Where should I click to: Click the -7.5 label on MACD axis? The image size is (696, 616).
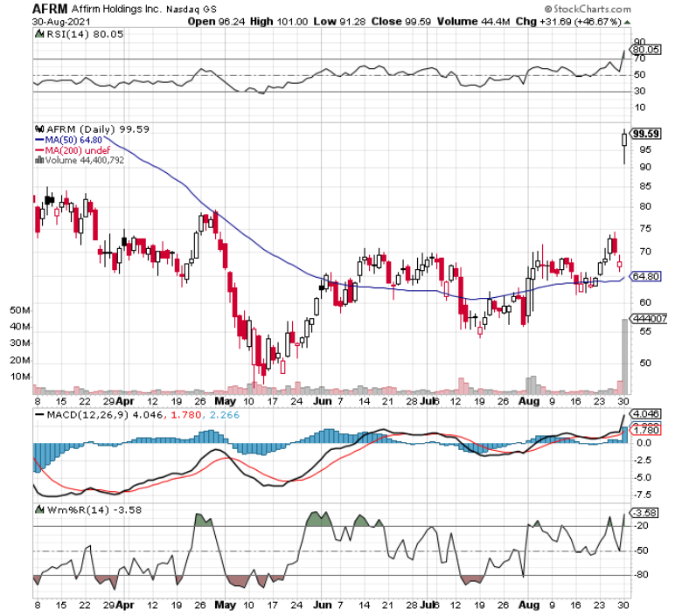(642, 495)
